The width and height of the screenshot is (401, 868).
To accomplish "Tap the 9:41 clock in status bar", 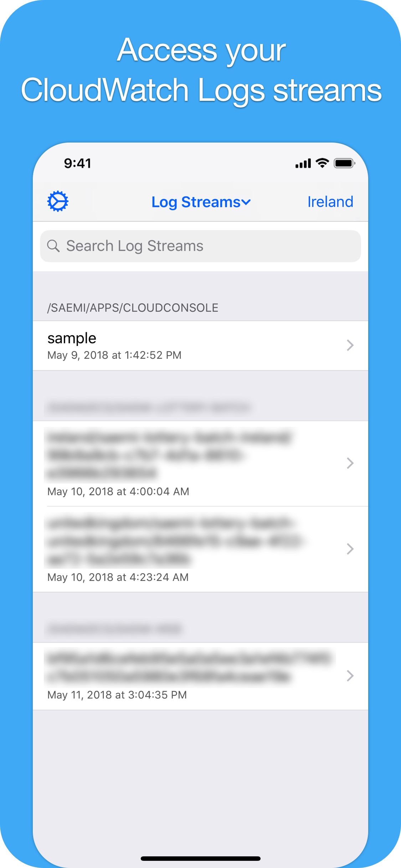I will 78,164.
